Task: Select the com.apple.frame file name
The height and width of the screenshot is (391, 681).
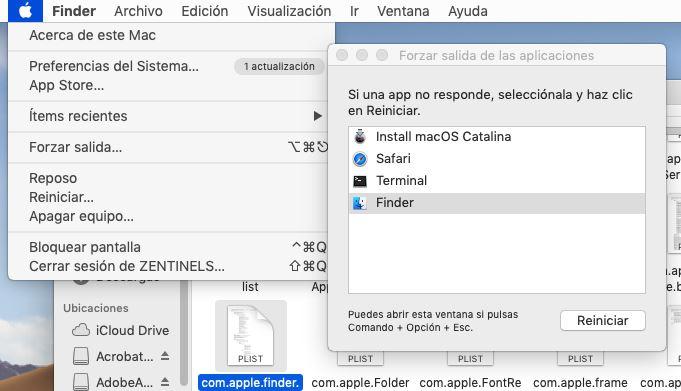Action: [580, 383]
